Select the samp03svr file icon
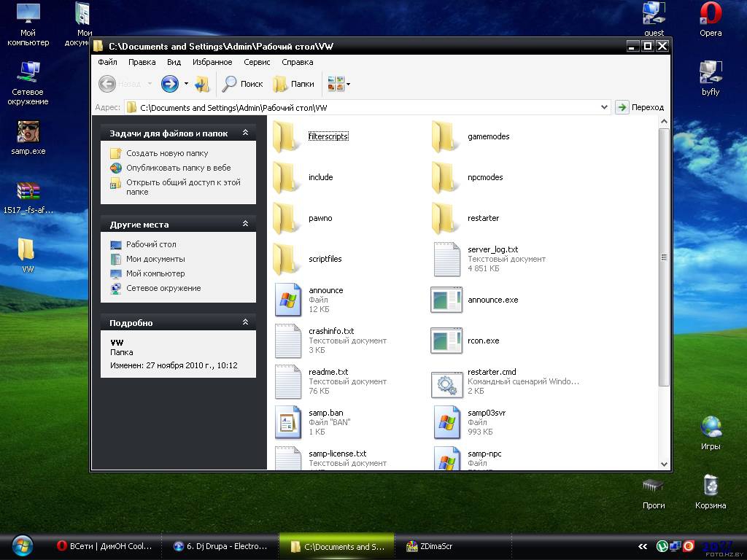The width and height of the screenshot is (747, 560). click(447, 422)
